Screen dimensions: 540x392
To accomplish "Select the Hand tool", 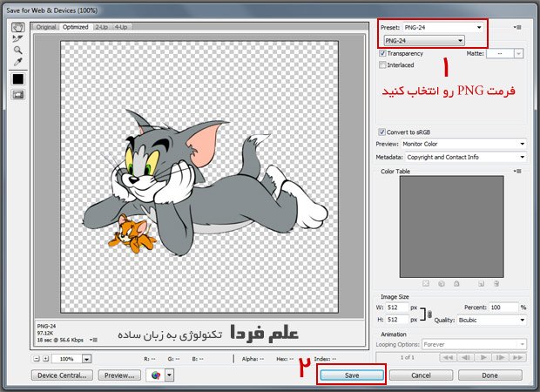I will [x=17, y=26].
